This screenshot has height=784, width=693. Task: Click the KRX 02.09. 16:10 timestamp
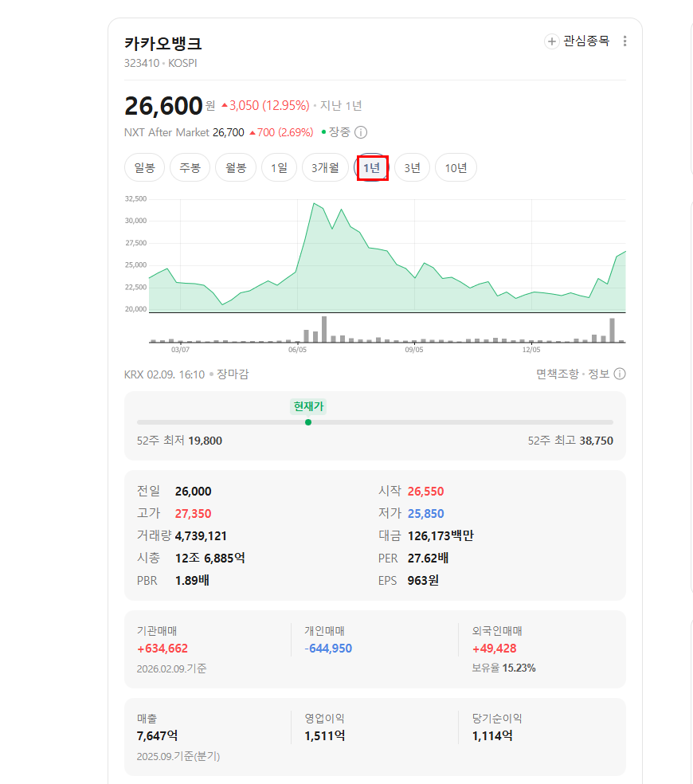tap(165, 374)
